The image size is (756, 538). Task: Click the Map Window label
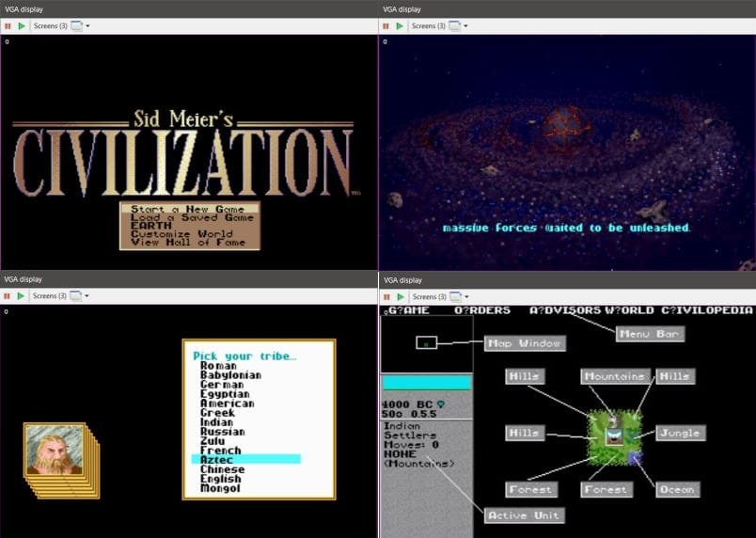point(525,343)
